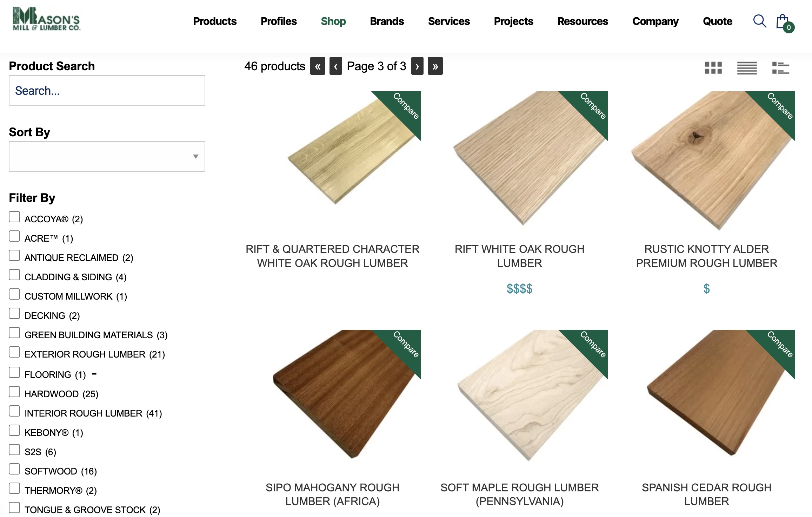Image resolution: width=812 pixels, height=517 pixels.
Task: Open the Sort By dropdown
Action: [107, 156]
